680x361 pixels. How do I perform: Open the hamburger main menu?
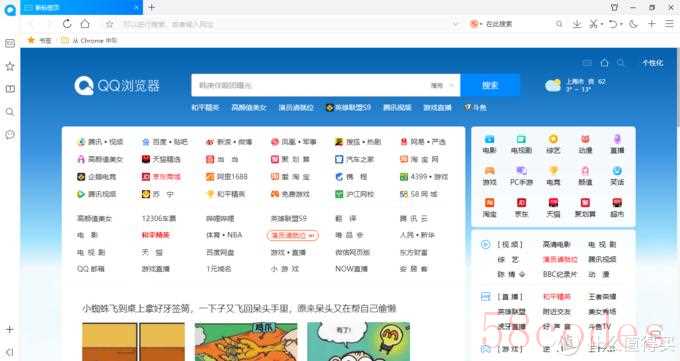coord(670,24)
